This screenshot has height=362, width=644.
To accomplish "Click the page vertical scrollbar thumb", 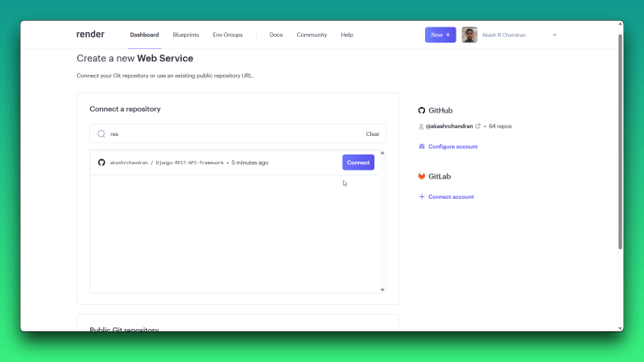I will coord(620,142).
